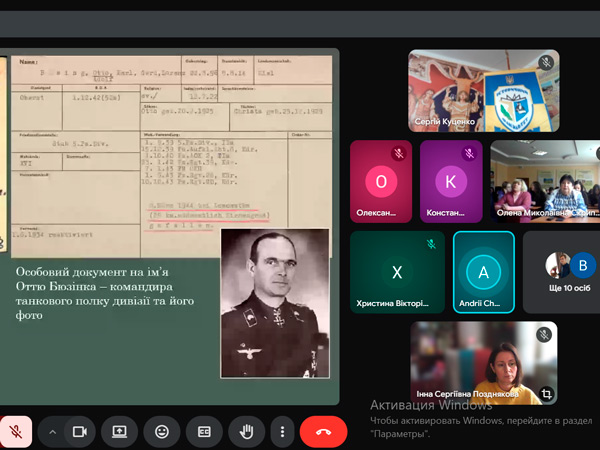
Task: Open the three-dot more options menu
Action: coord(283,432)
